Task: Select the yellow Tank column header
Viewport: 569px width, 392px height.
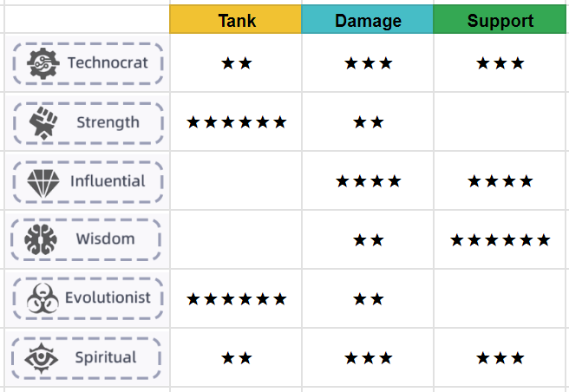Action: pos(236,19)
